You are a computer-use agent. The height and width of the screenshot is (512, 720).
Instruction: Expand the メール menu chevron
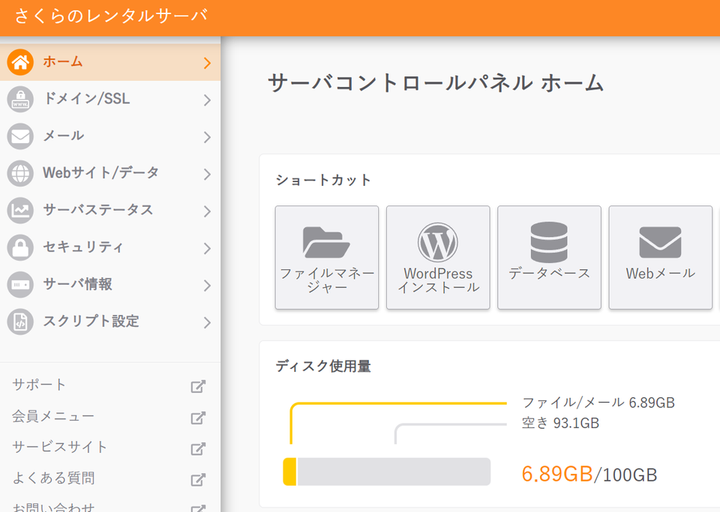(x=207, y=137)
